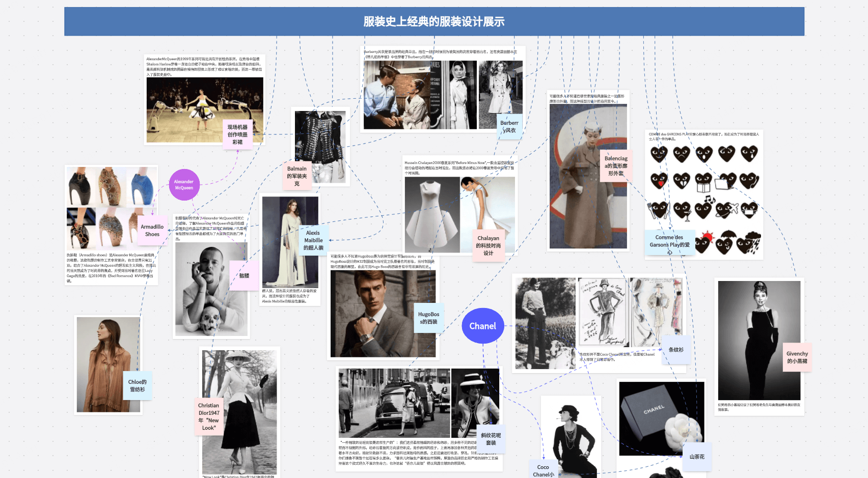Image resolution: width=868 pixels, height=478 pixels.
Task: Select the purple Alexander McQueen circle node
Action: 184,185
